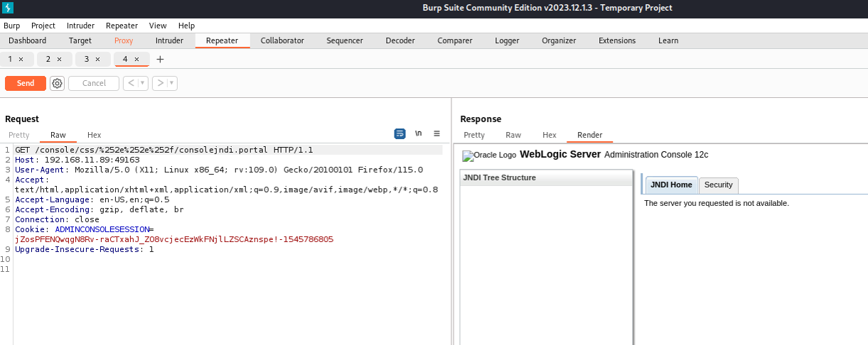Click JNDI Tree Structure panel header

point(546,177)
